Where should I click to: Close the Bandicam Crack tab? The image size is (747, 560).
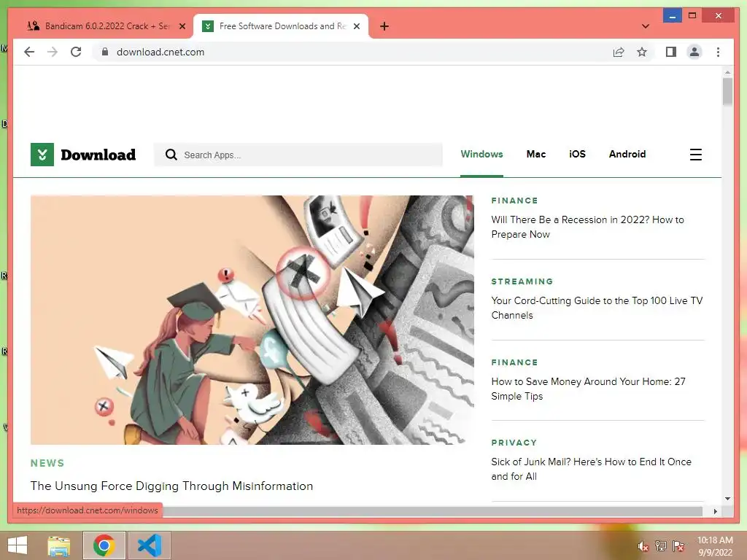coord(182,26)
